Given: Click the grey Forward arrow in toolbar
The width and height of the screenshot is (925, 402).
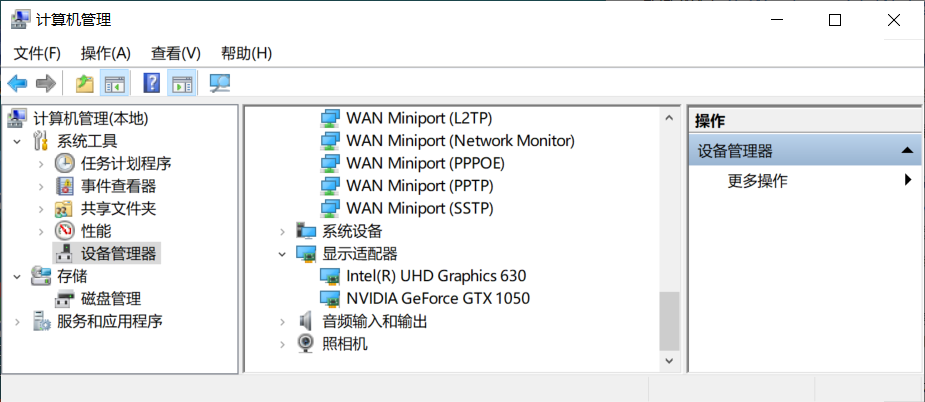Looking at the screenshot, I should pos(45,83).
